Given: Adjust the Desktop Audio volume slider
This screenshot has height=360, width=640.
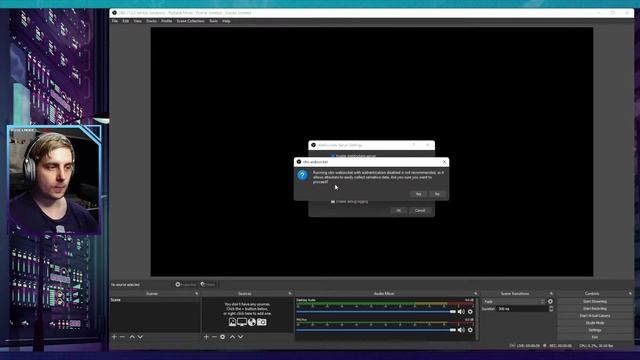Looking at the screenshot, I should coord(376,311).
